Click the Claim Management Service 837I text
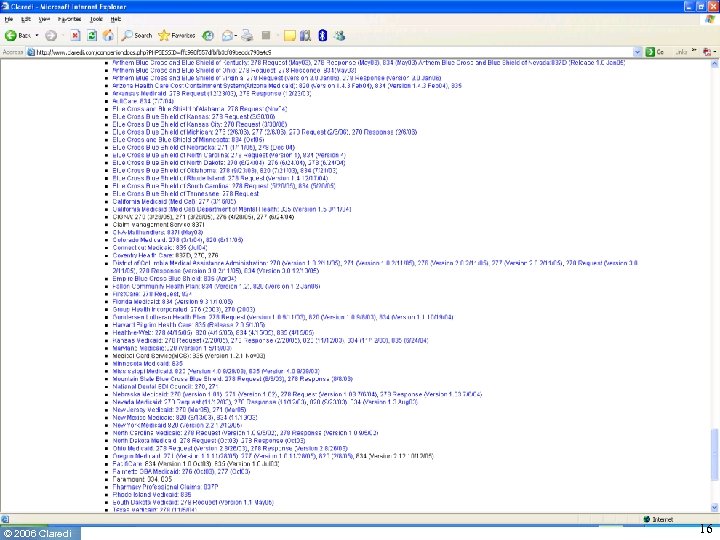The width and height of the screenshot is (720, 540). pos(158,225)
